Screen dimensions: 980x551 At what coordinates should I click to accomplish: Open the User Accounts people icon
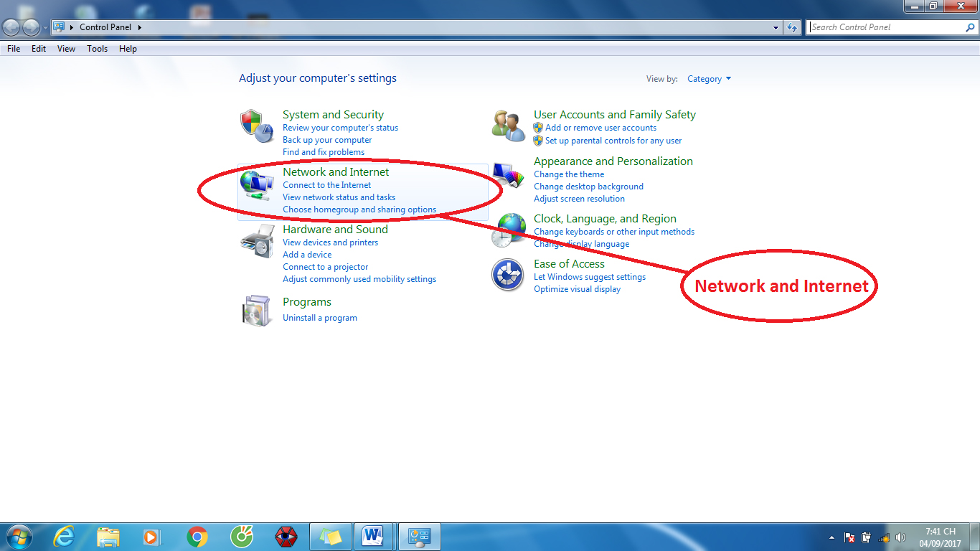click(509, 126)
